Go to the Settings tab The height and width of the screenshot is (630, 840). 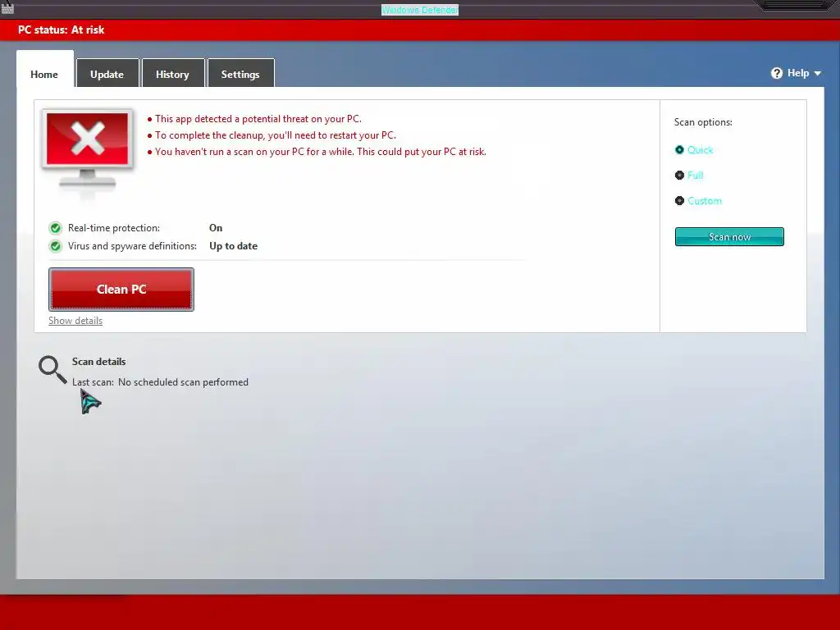[240, 74]
